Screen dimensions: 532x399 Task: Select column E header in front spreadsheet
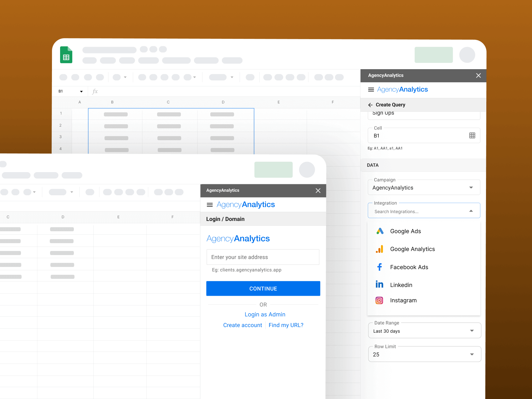click(x=118, y=217)
